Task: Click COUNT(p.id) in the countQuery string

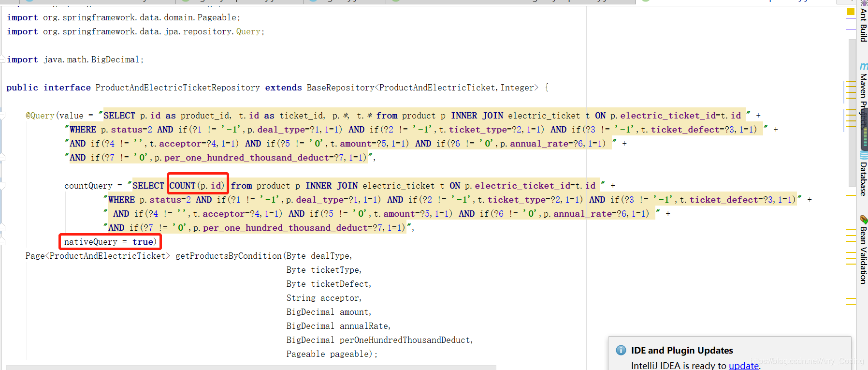Action: 197,186
